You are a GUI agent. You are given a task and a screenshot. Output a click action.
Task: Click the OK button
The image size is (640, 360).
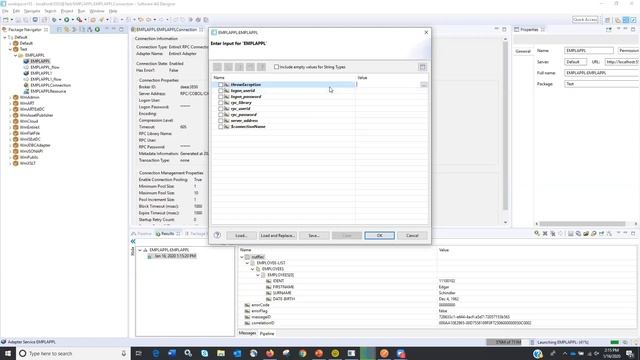(380, 236)
